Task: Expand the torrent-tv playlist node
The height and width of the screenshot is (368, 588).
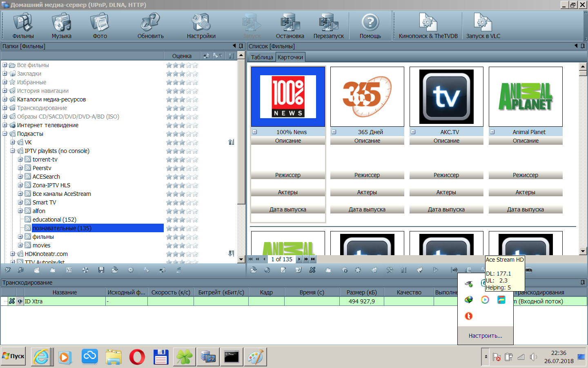Action: pos(20,159)
